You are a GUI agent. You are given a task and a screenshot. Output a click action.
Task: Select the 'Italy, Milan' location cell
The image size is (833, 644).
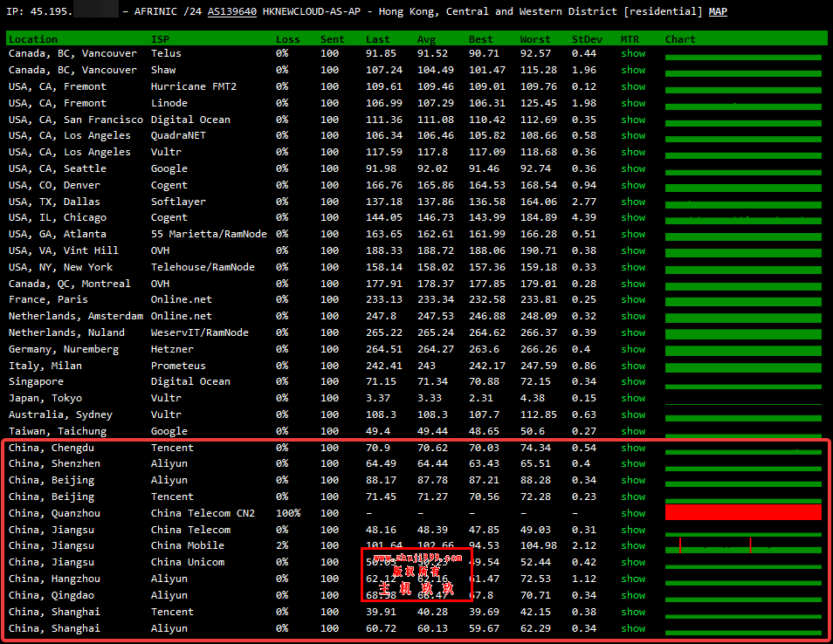pos(45,366)
